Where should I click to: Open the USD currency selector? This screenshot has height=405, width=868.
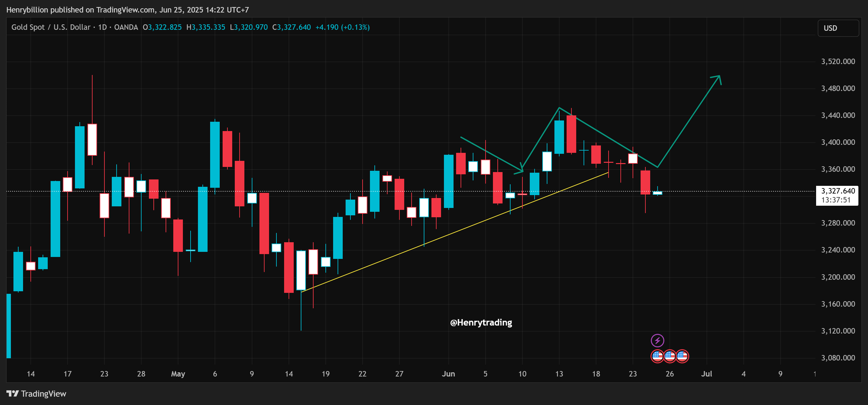pos(838,28)
